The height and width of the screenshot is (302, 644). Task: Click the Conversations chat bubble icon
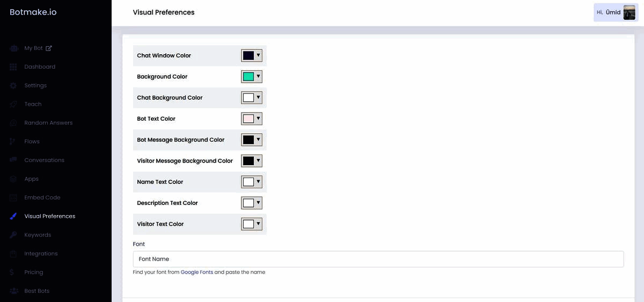pyautogui.click(x=13, y=160)
